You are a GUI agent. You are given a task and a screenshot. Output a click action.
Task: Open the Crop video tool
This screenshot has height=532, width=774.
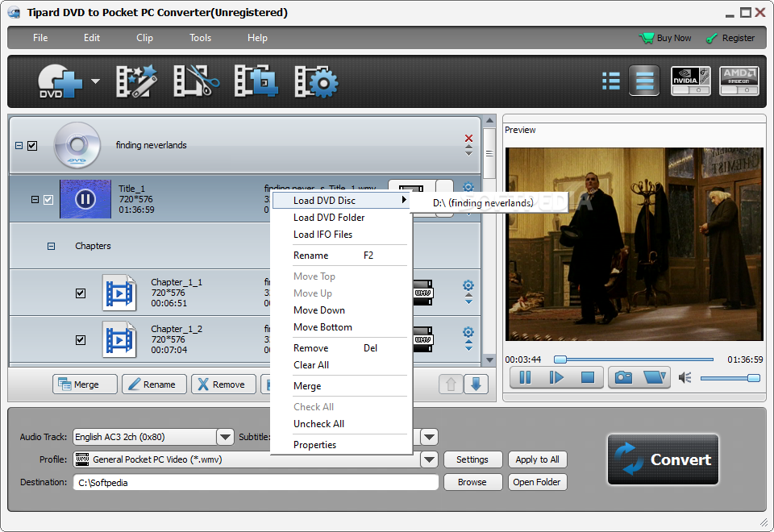point(256,81)
